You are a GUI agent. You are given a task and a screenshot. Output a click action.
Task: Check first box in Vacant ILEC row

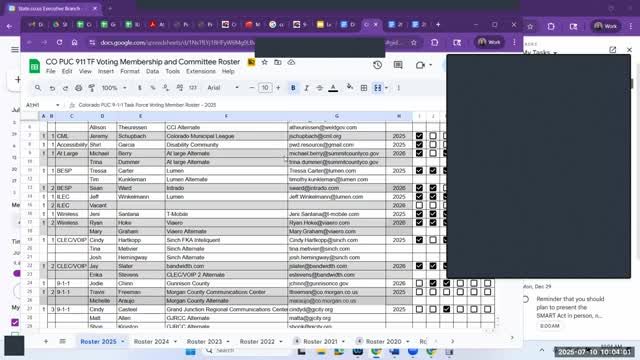(419, 205)
